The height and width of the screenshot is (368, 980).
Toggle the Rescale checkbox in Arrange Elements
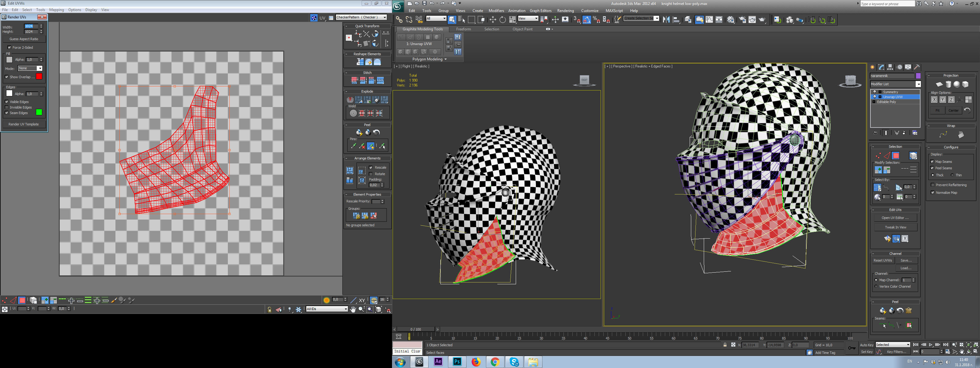371,168
